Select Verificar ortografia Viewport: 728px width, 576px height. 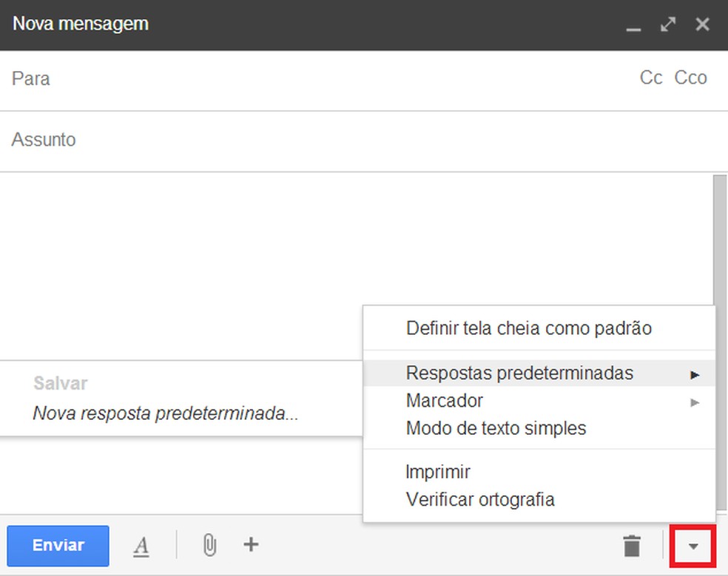coord(479,499)
